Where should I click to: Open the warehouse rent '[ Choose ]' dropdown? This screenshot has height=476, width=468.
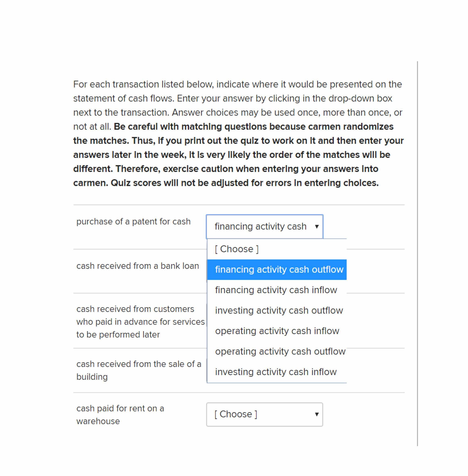(x=260, y=414)
